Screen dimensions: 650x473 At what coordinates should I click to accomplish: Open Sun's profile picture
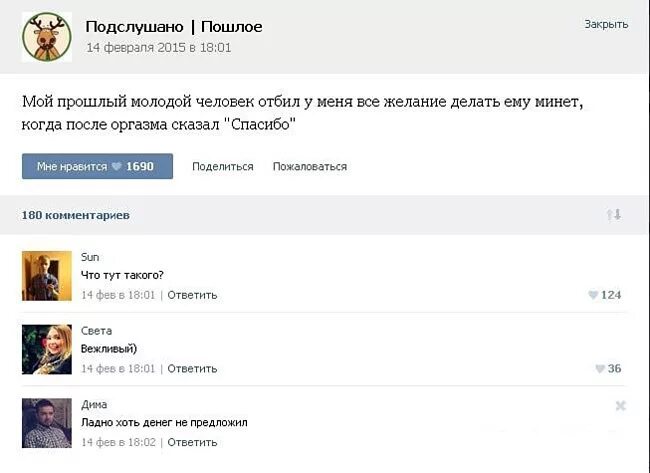click(47, 275)
